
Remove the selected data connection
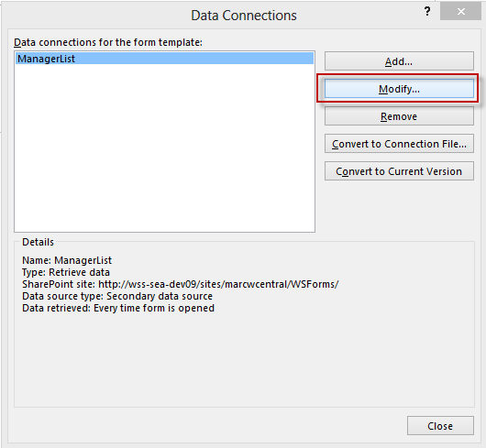point(399,116)
